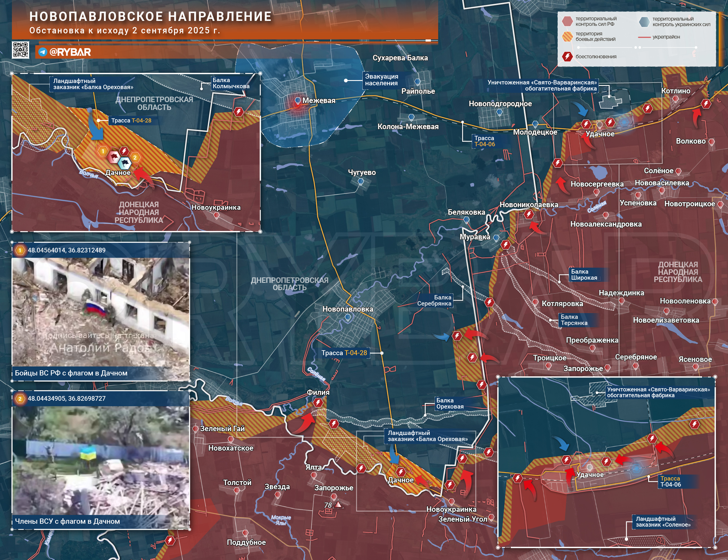The height and width of the screenshot is (560, 728).
Task: Click the blue marker at Новопавловка
Action: coord(348,317)
